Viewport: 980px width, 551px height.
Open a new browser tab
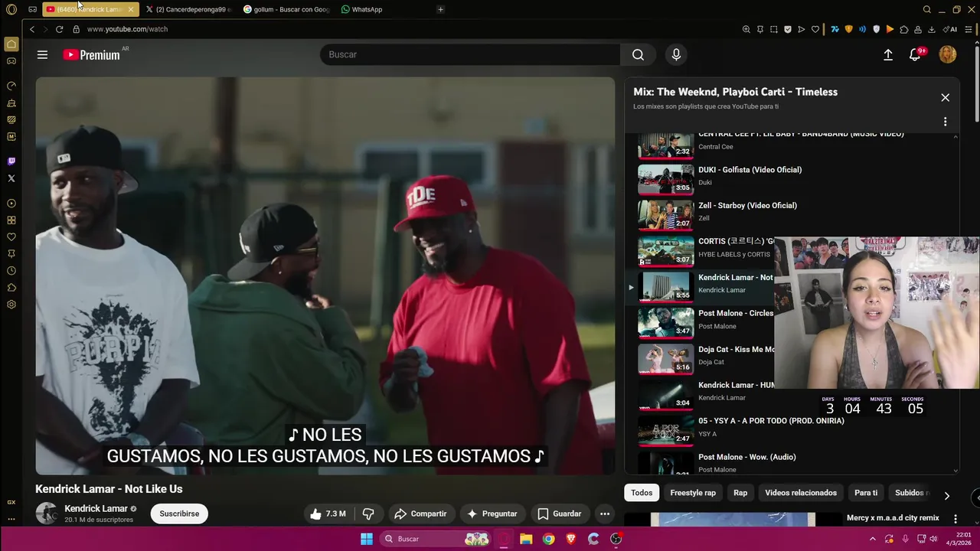point(440,9)
